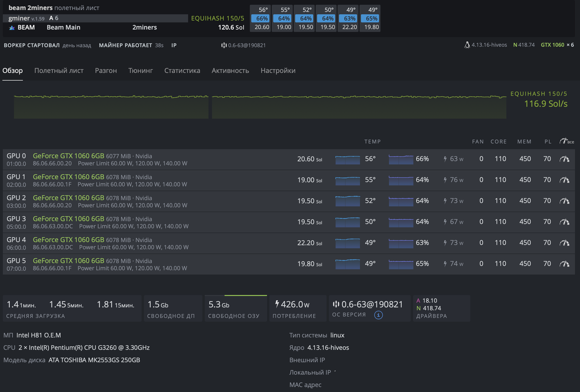This screenshot has width=580, height=392.
Task: Click the Майнер работает 38s status
Action: tap(131, 45)
